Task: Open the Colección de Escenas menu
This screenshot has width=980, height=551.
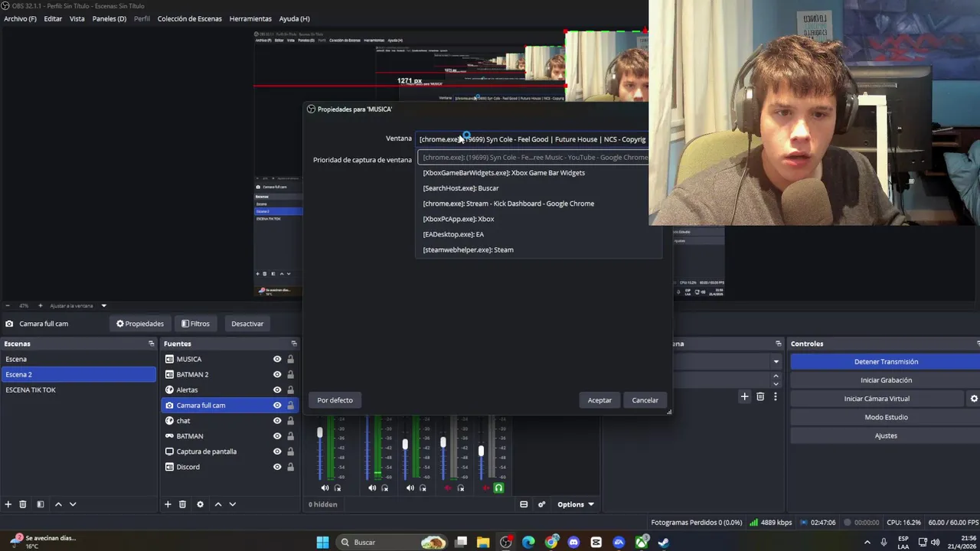Action: (190, 18)
